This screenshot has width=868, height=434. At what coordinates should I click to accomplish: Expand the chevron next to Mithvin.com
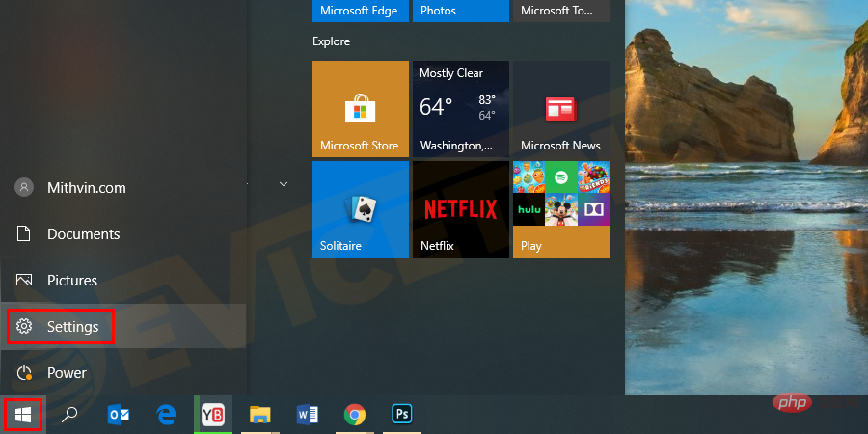point(284,183)
